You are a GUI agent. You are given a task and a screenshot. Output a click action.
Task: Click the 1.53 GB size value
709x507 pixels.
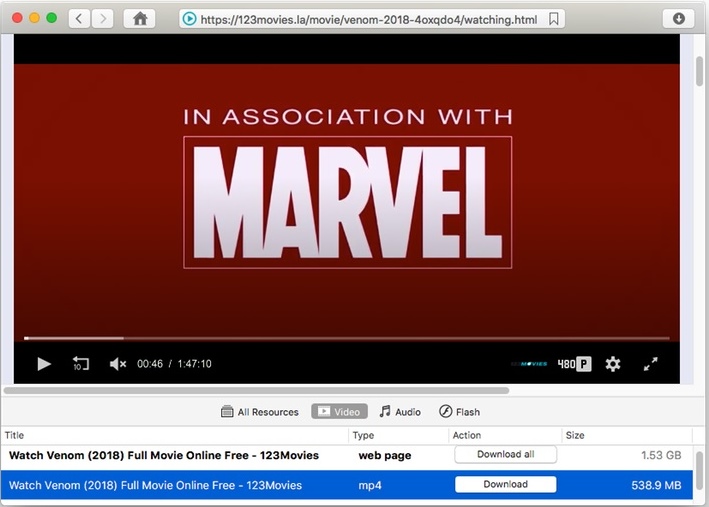point(661,455)
